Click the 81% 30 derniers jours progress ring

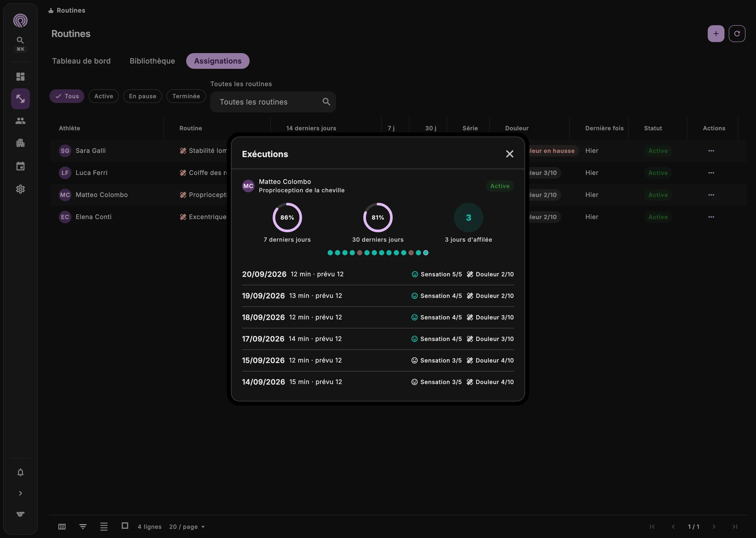tap(378, 218)
